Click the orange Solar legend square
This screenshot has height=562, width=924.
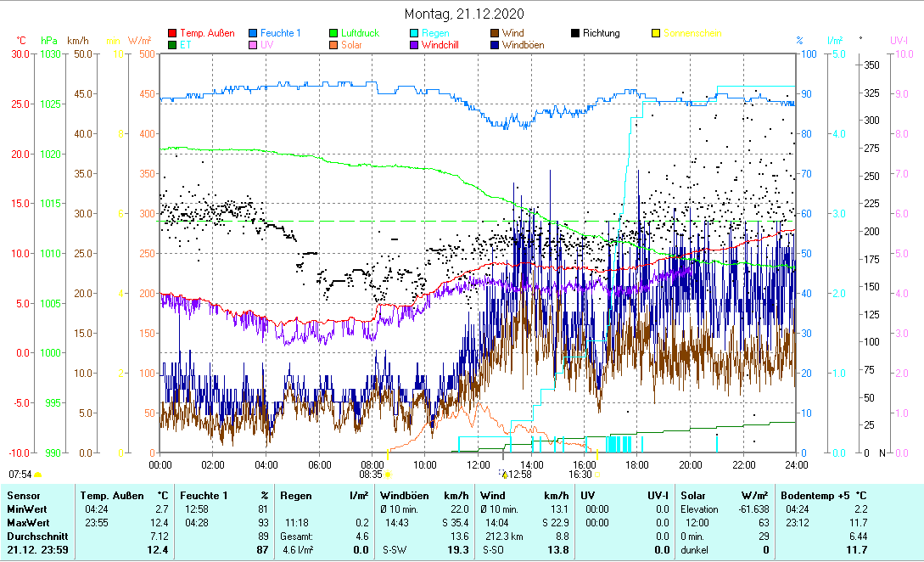334,45
